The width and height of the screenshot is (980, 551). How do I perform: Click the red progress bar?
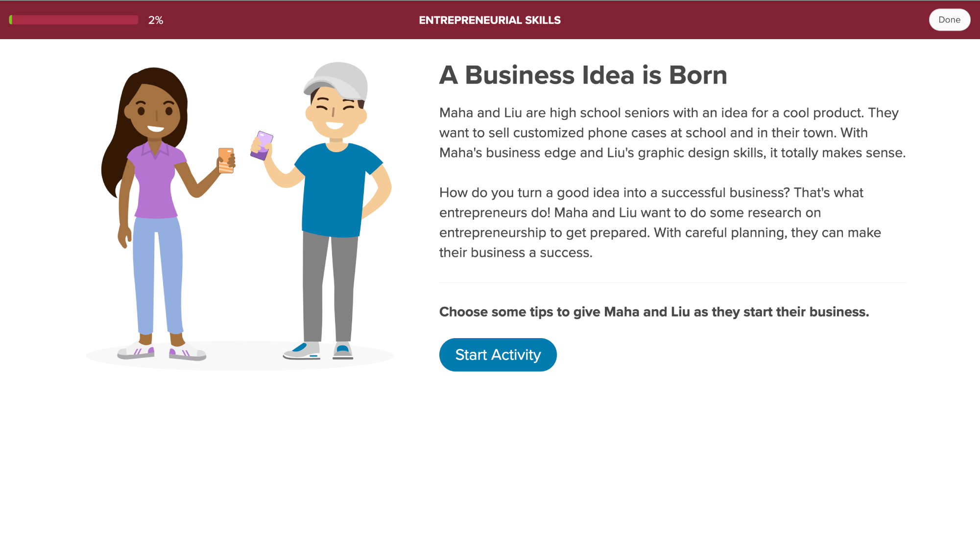[x=74, y=20]
